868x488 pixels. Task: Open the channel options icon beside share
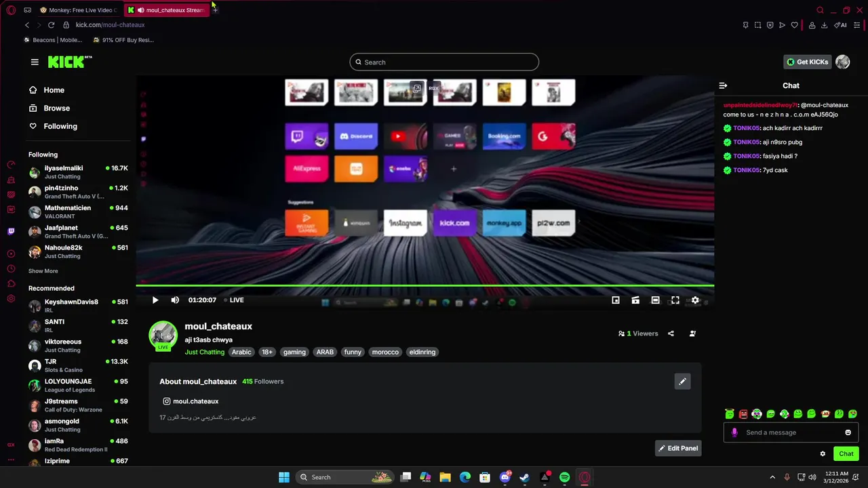[x=692, y=333]
